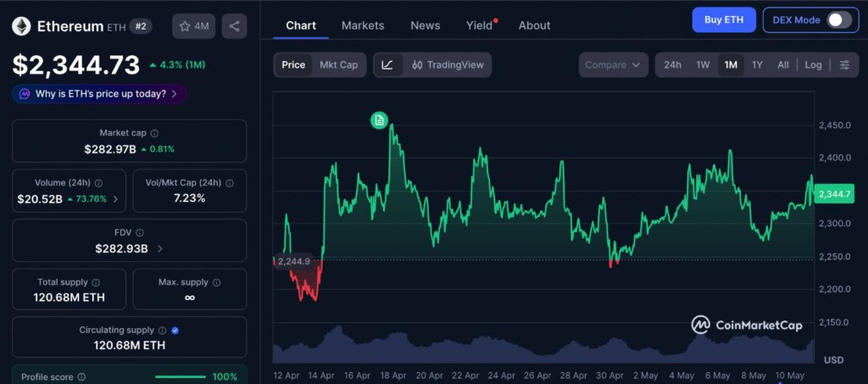Add Ethereum to watchlist via star
Viewport: 868px width, 384px height.
point(194,26)
